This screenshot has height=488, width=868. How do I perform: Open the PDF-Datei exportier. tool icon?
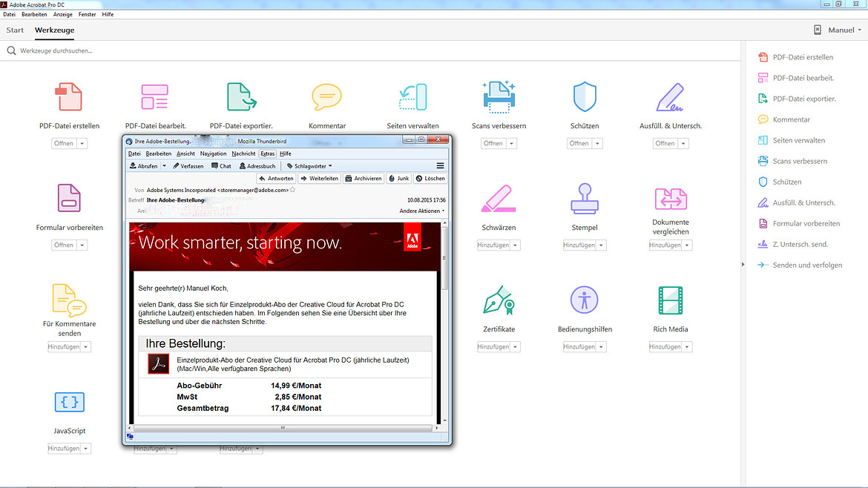tap(241, 97)
